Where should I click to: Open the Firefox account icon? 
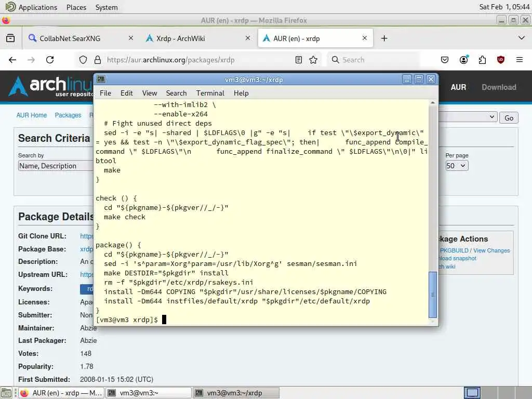pos(464,60)
